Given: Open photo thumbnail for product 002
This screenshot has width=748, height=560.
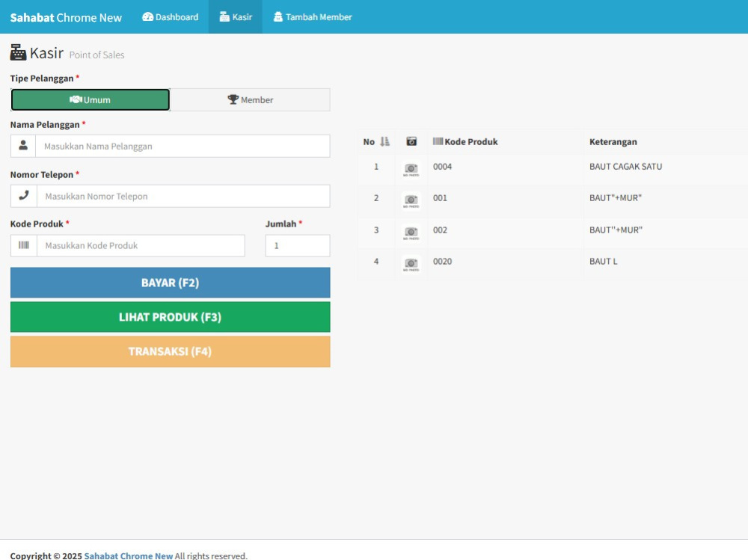Looking at the screenshot, I should click(411, 233).
